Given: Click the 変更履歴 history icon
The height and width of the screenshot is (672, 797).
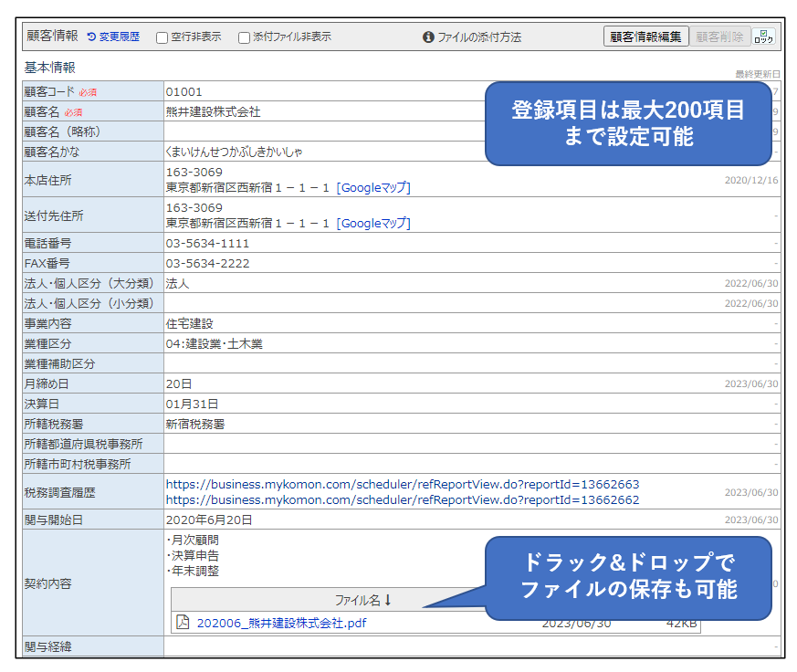Looking at the screenshot, I should tap(91, 37).
